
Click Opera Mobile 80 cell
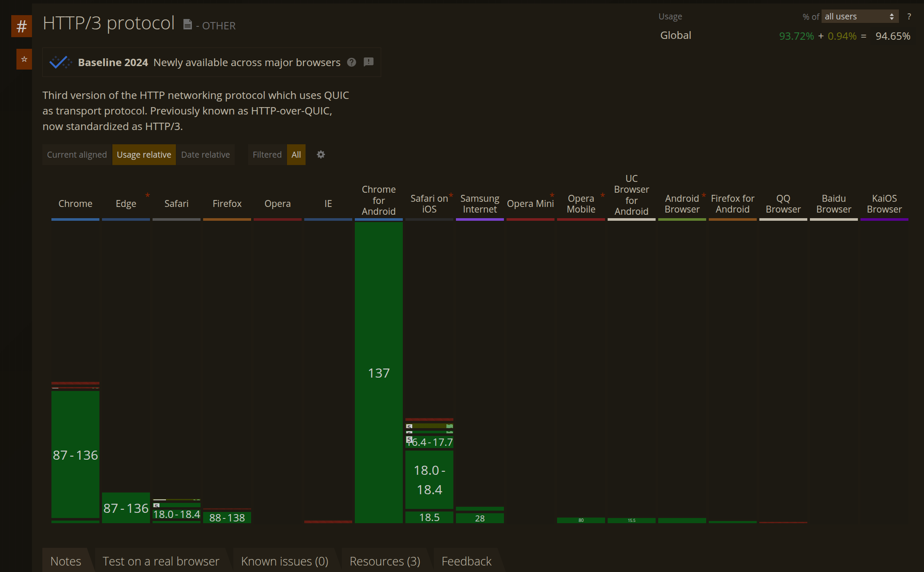pos(581,520)
